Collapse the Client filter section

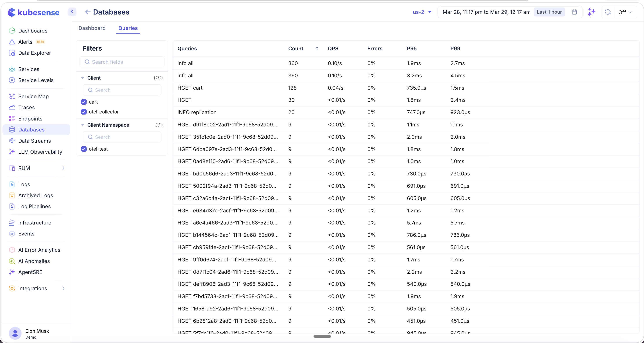click(x=83, y=78)
